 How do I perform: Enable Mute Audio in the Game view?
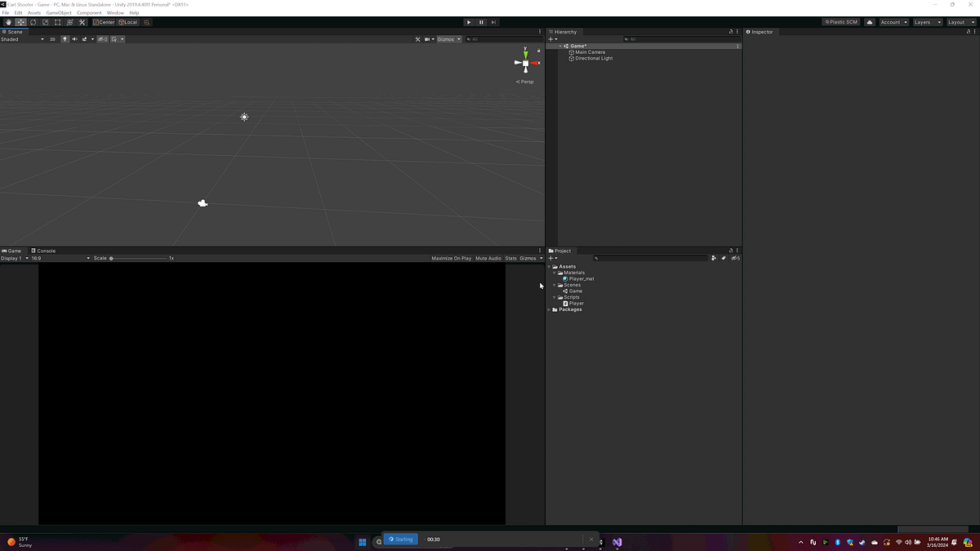(x=488, y=258)
